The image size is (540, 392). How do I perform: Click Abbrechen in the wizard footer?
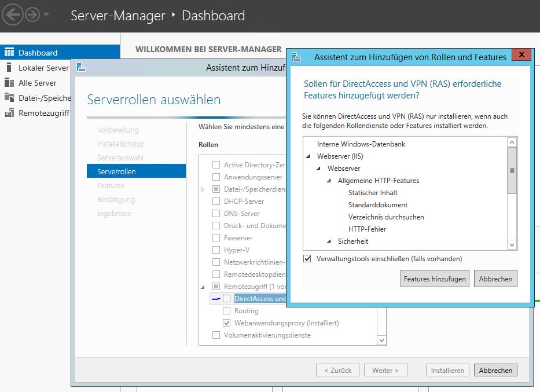(x=495, y=370)
